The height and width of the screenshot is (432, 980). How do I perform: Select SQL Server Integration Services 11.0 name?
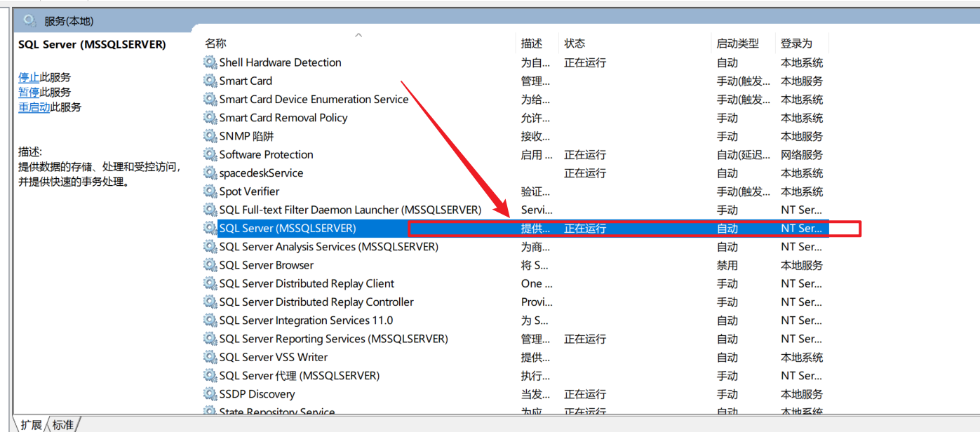click(x=307, y=320)
